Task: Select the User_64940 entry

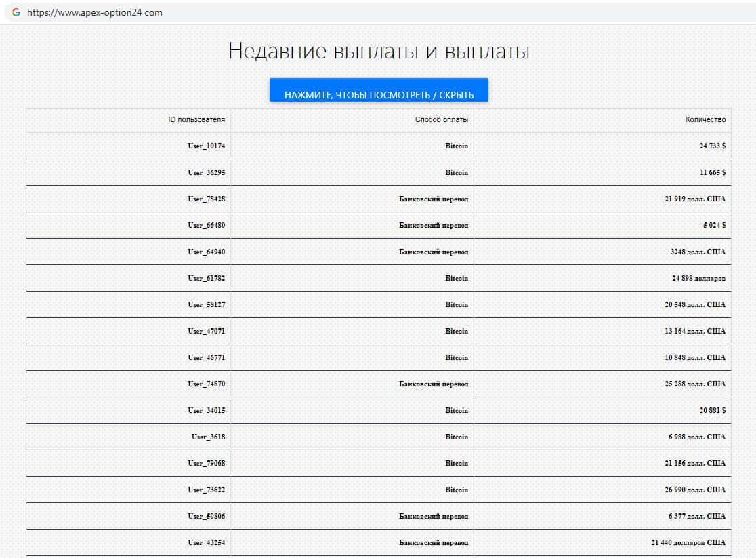Action: [x=206, y=252]
